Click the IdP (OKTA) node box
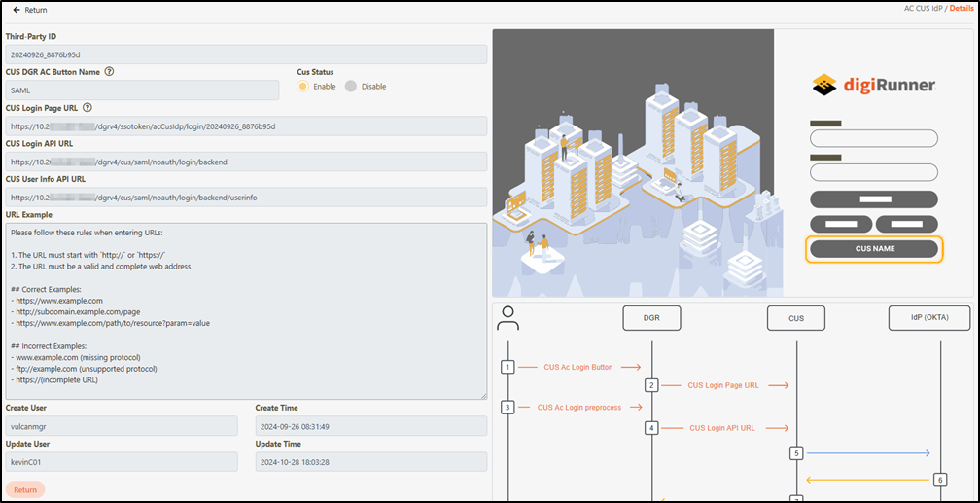 (x=930, y=317)
